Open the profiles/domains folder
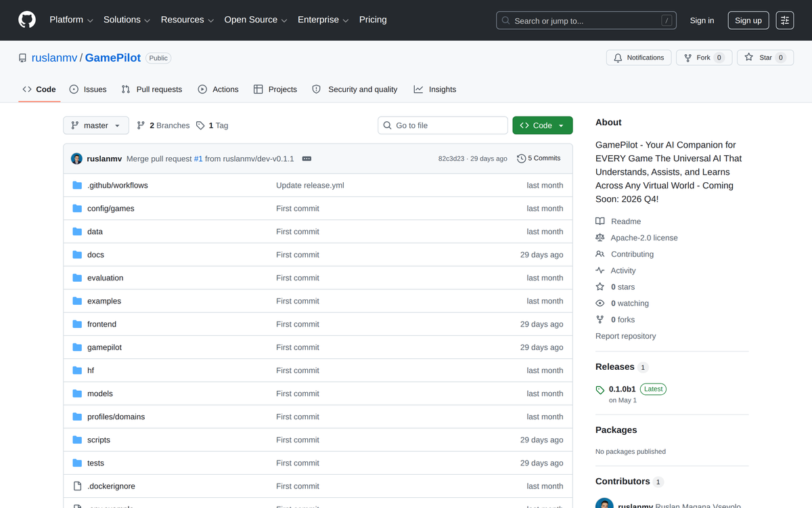Viewport: 812px width, 508px height. point(116,417)
